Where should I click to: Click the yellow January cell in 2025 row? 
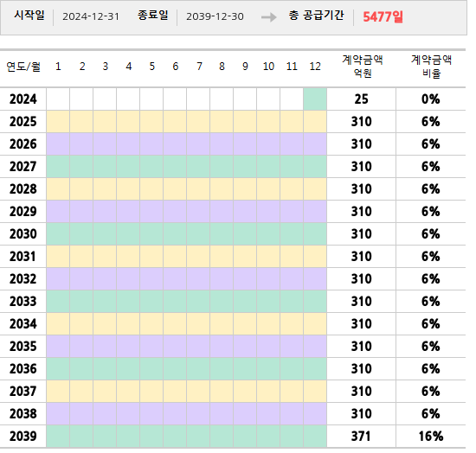(58, 122)
